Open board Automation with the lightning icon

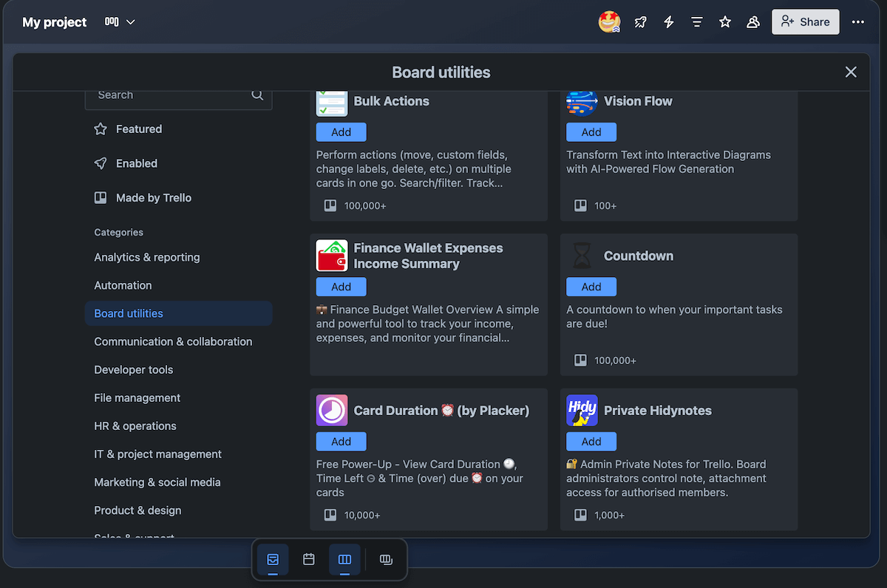click(x=668, y=21)
